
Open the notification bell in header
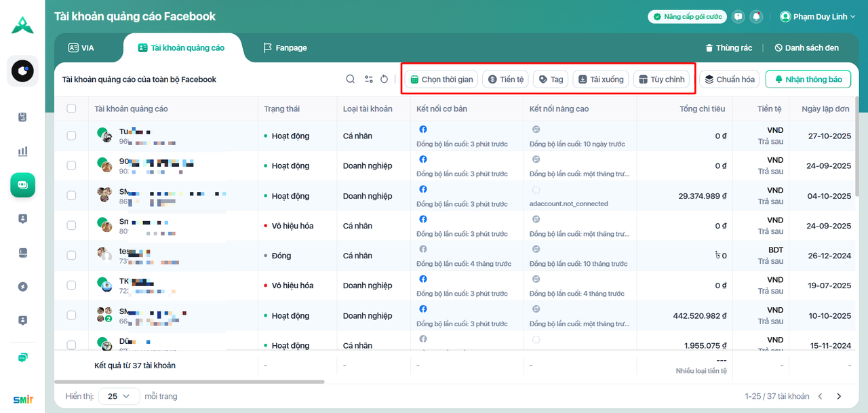pyautogui.click(x=755, y=17)
